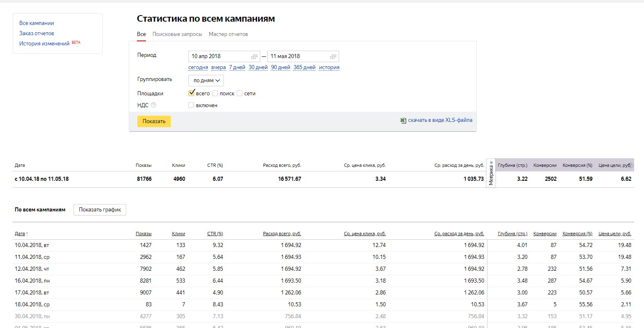The image size is (644, 328).
Task: Click the XLS file download icon
Action: click(x=403, y=120)
